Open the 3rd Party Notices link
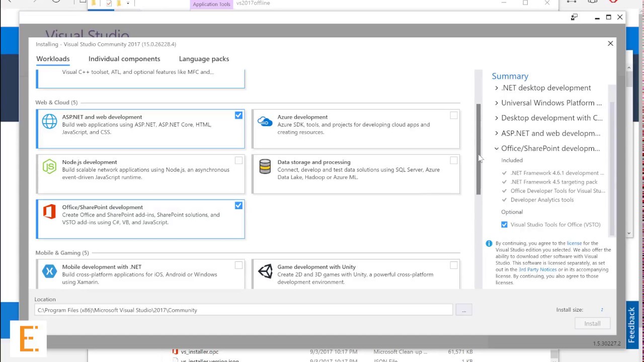 tap(537, 269)
